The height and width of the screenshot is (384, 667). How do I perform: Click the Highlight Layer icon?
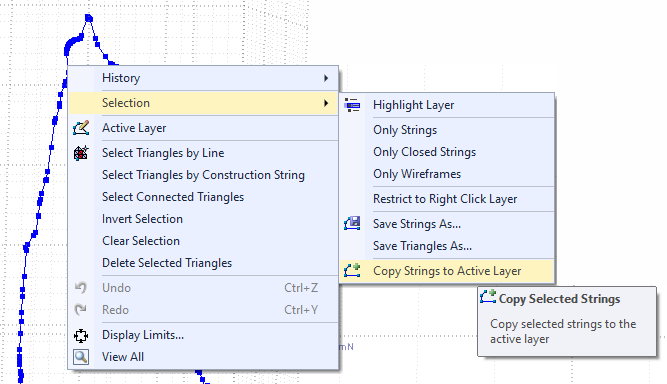[x=352, y=105]
